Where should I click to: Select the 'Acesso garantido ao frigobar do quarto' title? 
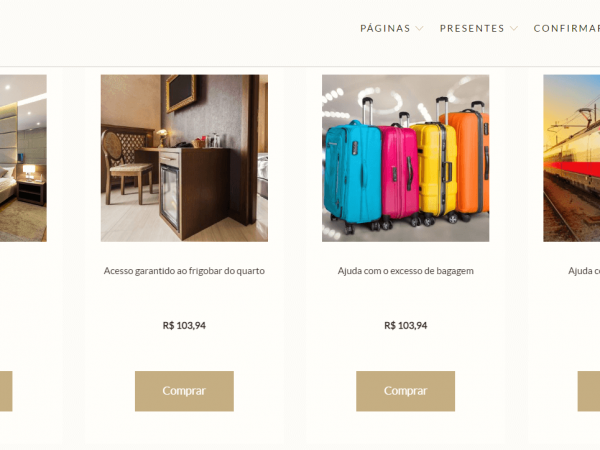(184, 271)
